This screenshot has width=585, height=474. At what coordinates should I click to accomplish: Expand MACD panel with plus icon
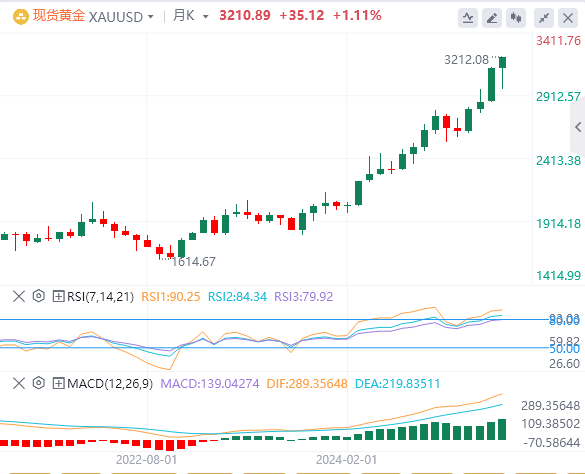[58, 383]
